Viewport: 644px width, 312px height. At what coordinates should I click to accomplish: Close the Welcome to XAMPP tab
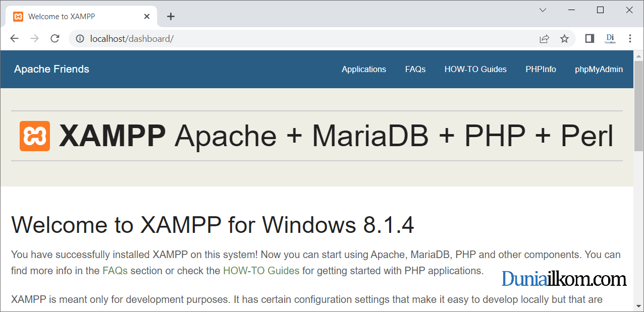coord(147,17)
